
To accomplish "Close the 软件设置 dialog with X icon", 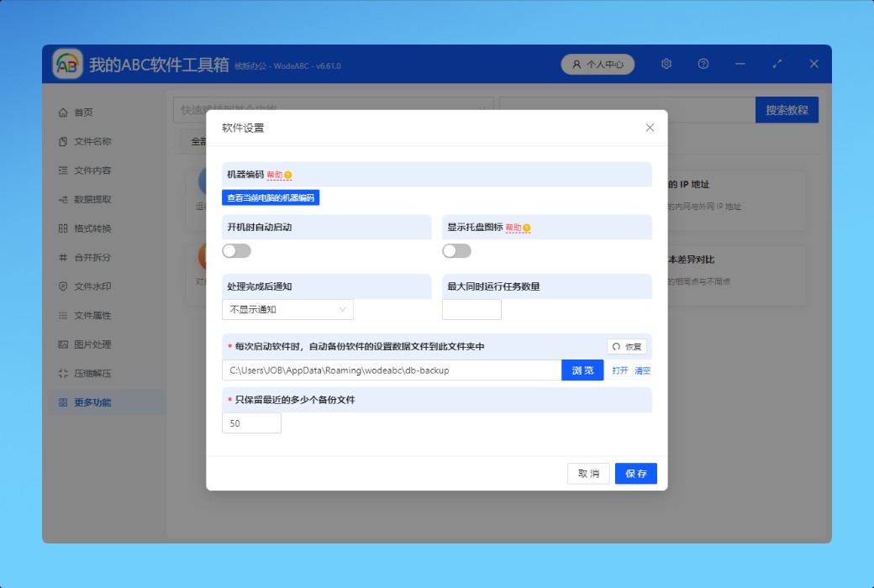I will (x=650, y=128).
